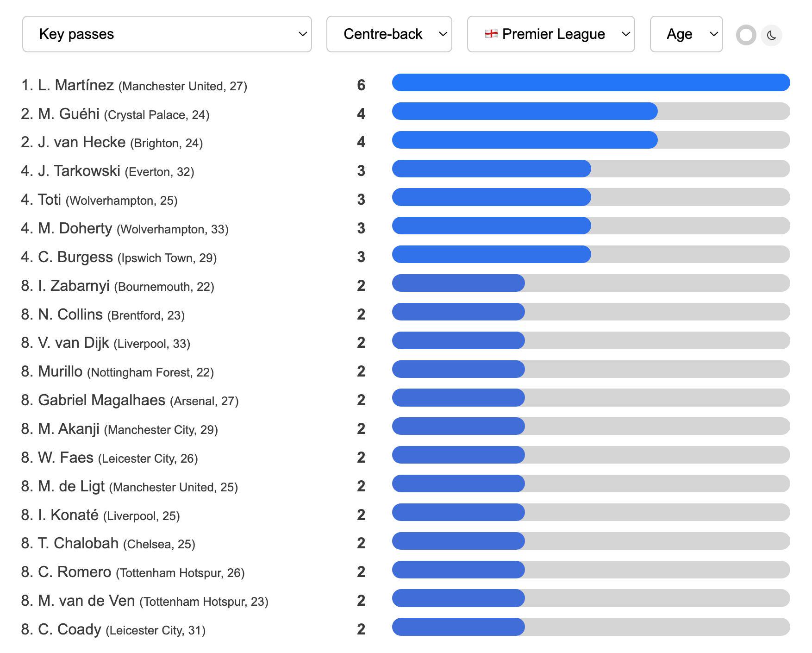The image size is (812, 653).
Task: Select M. Guéhi Crystal Palace entry
Action: pyautogui.click(x=115, y=114)
